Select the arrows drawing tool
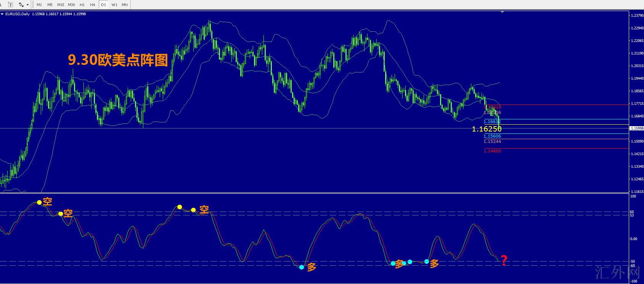Image resolution: width=644 pixels, height=284 pixels. [x=21, y=5]
